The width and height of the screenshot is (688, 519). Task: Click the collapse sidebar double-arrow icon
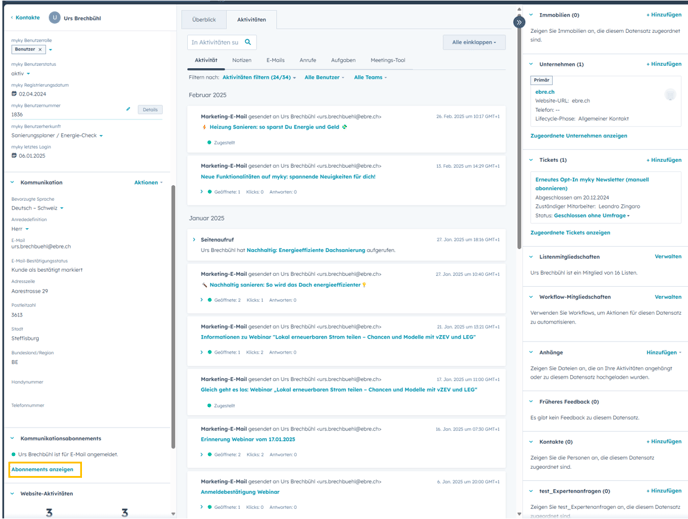[x=519, y=21]
